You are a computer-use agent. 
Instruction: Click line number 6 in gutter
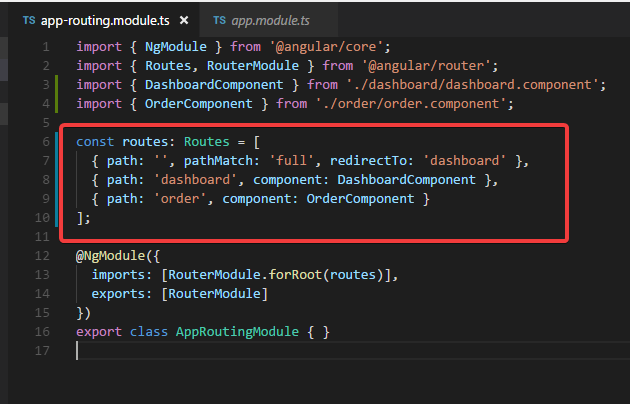click(46, 142)
